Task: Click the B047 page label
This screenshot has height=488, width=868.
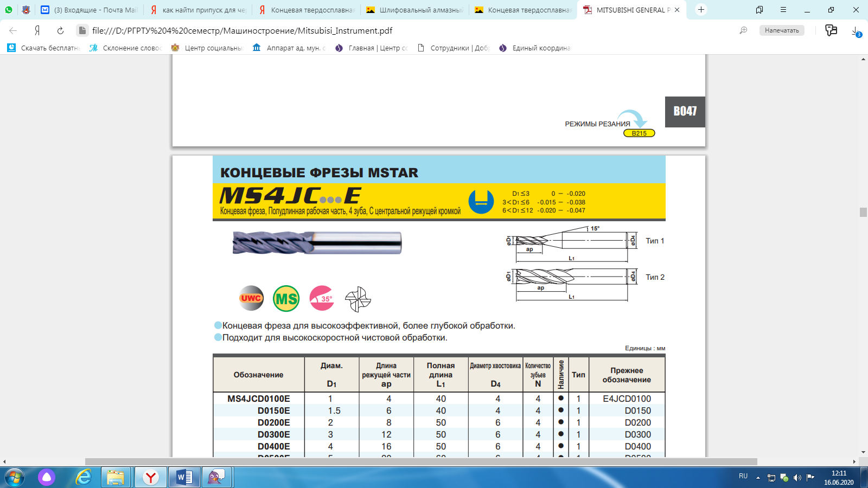Action: (x=685, y=112)
